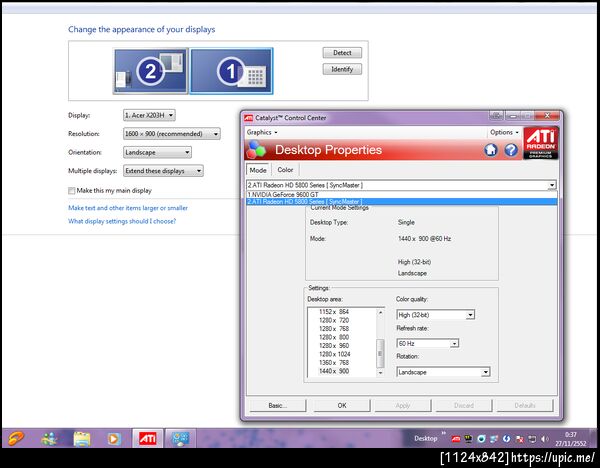Open the Display dropdown showing Acer X203H

149,115
